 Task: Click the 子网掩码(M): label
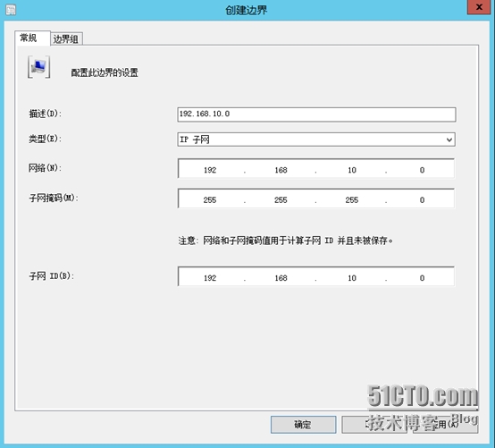[x=54, y=199]
